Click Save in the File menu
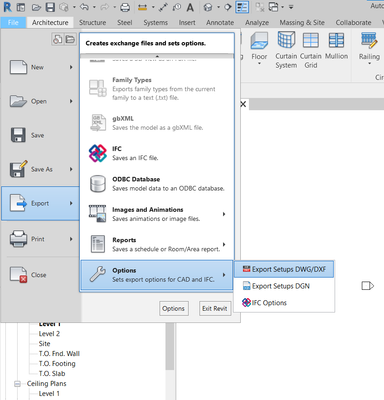 click(x=40, y=135)
